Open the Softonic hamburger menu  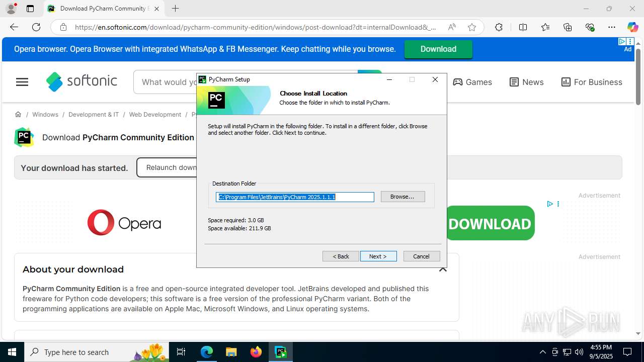point(22,82)
